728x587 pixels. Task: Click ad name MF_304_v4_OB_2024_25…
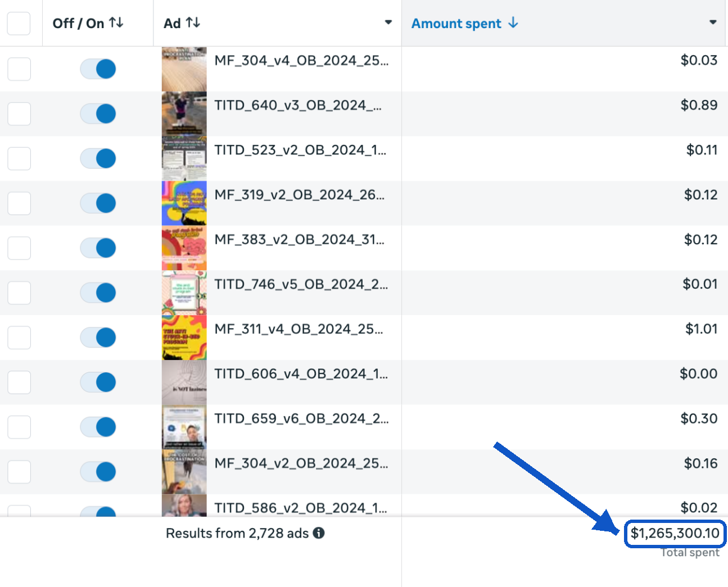click(301, 61)
